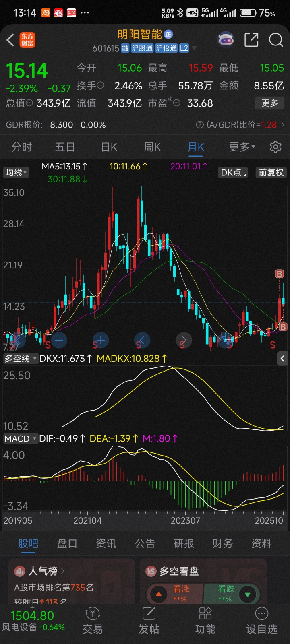Open chart settings gear icon

point(275,147)
